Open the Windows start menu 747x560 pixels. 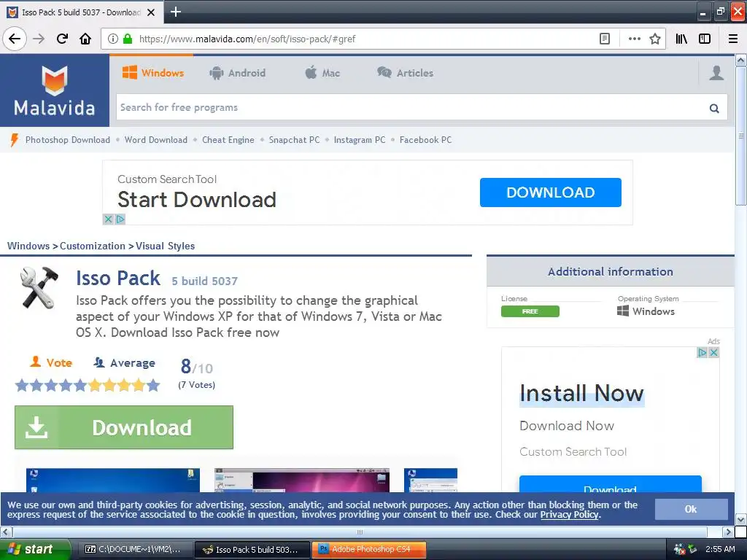tap(35, 549)
